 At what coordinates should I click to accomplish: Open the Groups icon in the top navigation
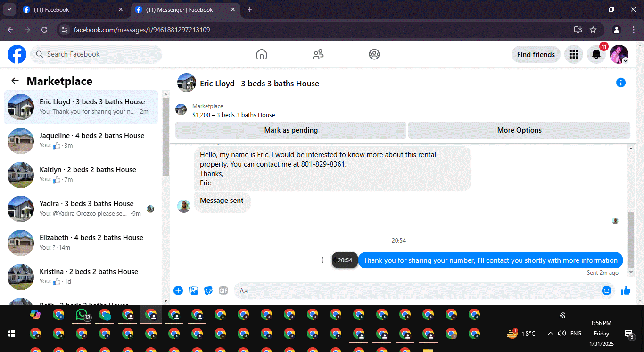click(x=374, y=54)
